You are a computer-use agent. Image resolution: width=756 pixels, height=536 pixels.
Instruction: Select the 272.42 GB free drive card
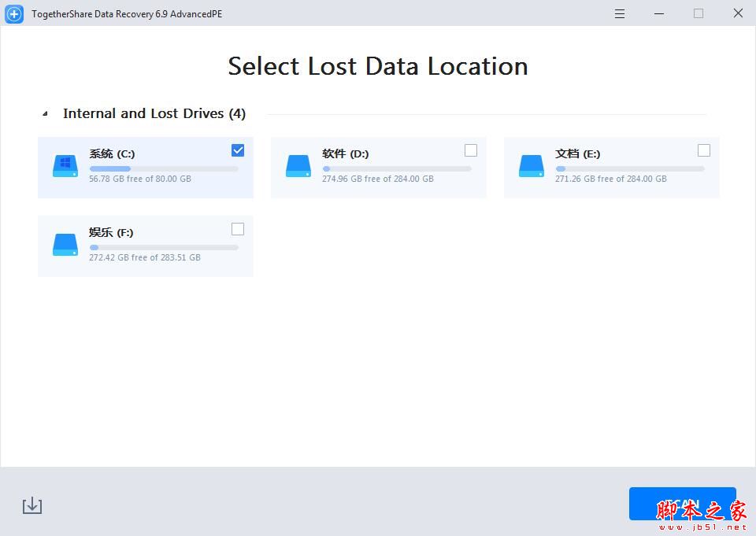(x=146, y=246)
